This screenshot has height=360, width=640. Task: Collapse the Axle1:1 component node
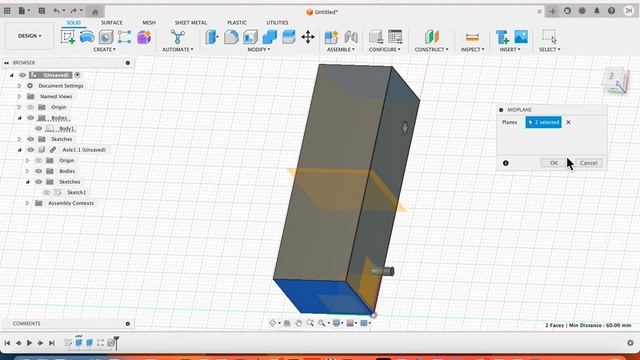tap(19, 150)
